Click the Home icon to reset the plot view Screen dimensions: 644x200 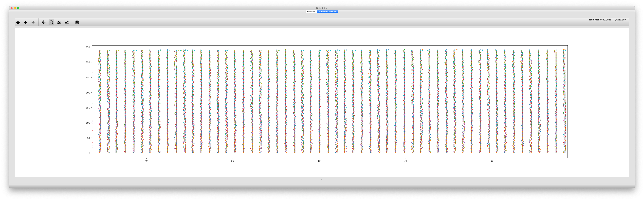click(18, 22)
